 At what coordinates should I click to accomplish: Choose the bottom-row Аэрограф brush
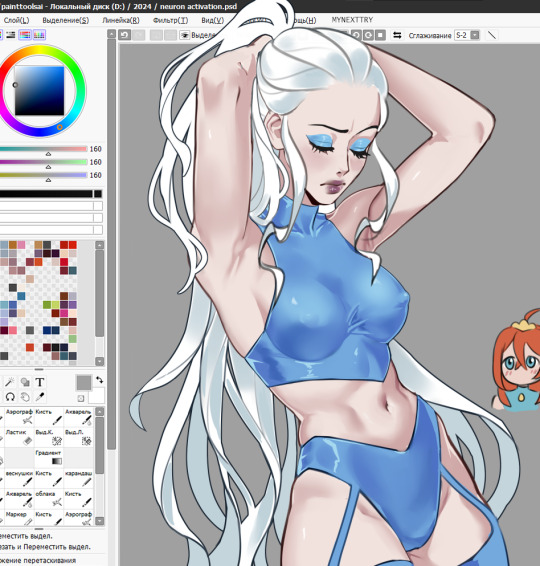(x=78, y=518)
